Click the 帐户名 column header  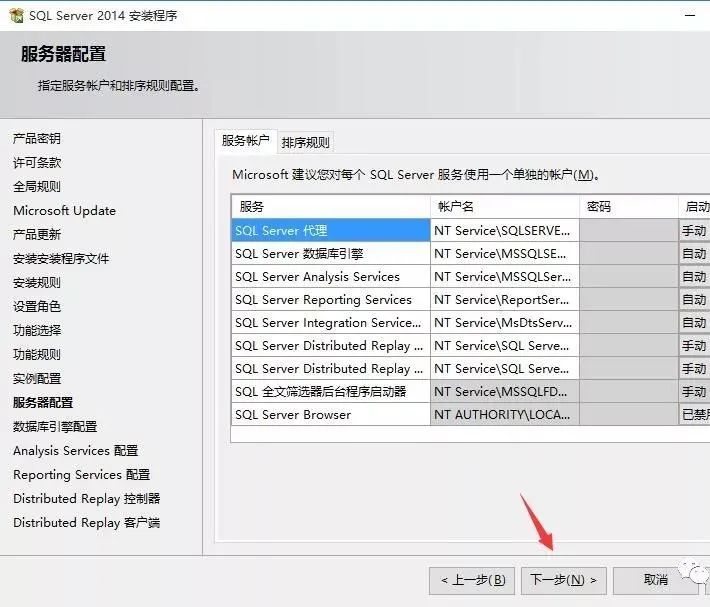tap(505, 207)
